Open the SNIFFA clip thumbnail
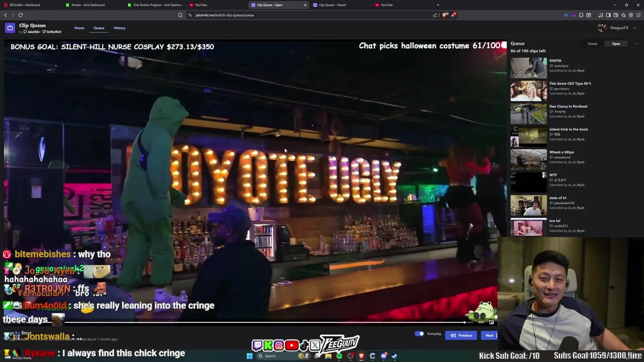This screenshot has width=644, height=362. tap(528, 68)
